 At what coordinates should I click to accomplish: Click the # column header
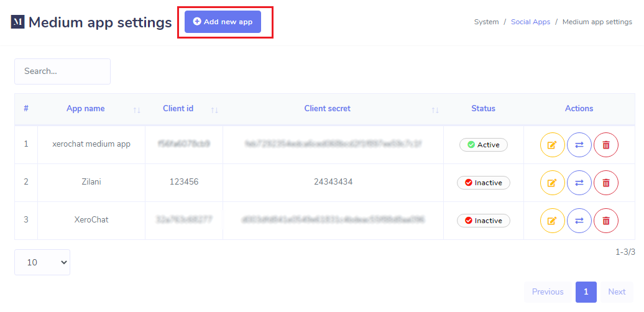click(x=26, y=109)
